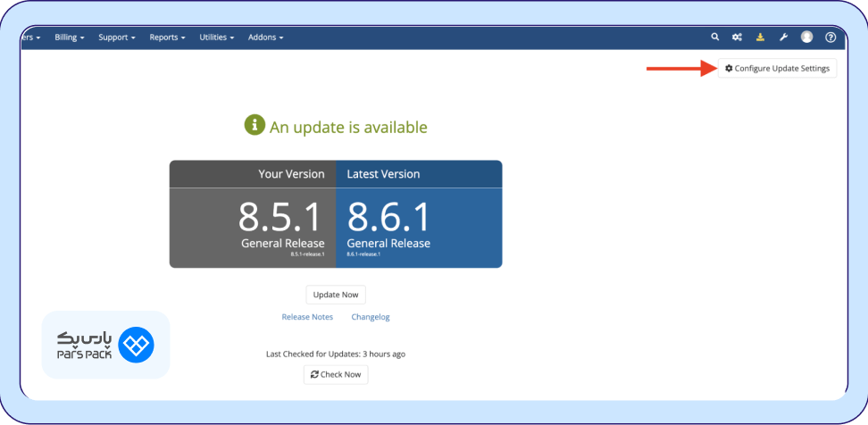Click Configure Update Settings button
Image resolution: width=868 pixels, height=425 pixels.
click(x=777, y=68)
